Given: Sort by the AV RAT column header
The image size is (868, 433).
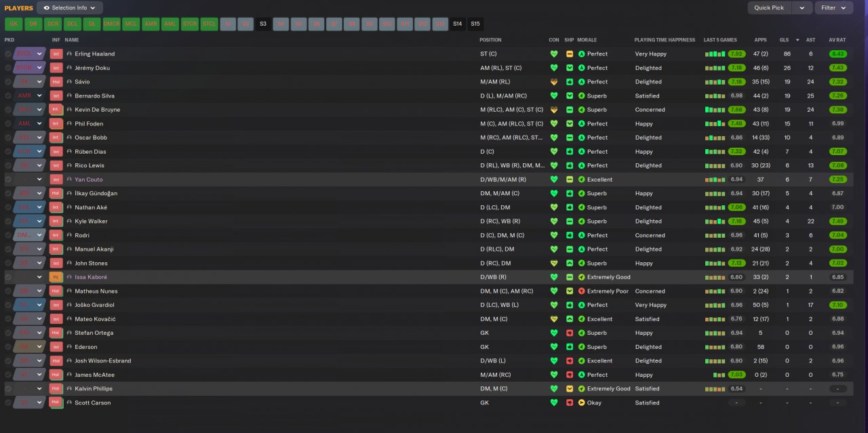Looking at the screenshot, I should tap(837, 40).
